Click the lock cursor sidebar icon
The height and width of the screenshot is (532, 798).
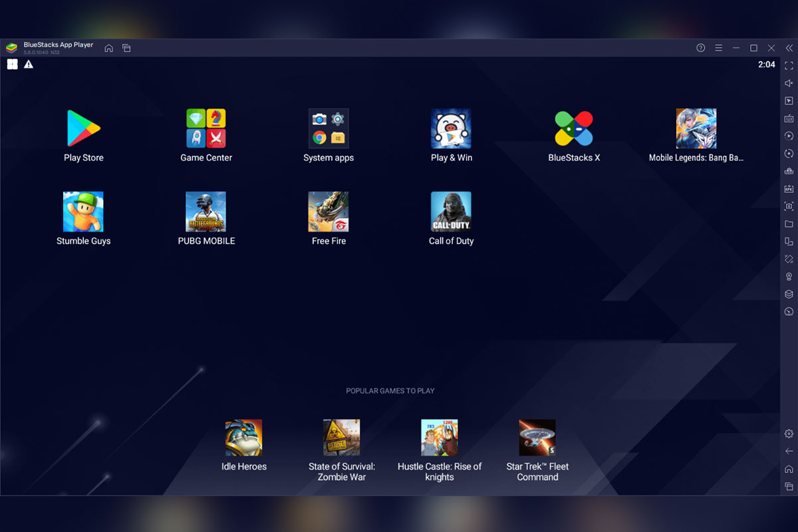[x=789, y=101]
